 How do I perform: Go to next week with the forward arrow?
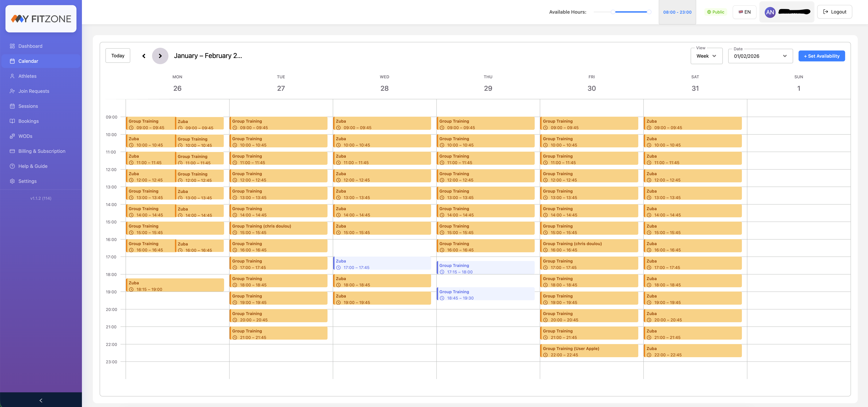160,56
